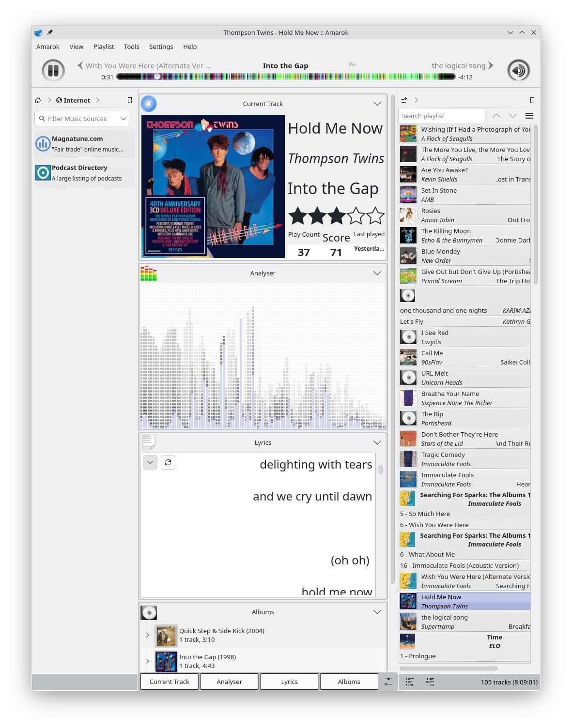Viewport: 572px width, 728px height.
Task: Open the applet configuration sliders icon
Action: click(388, 682)
